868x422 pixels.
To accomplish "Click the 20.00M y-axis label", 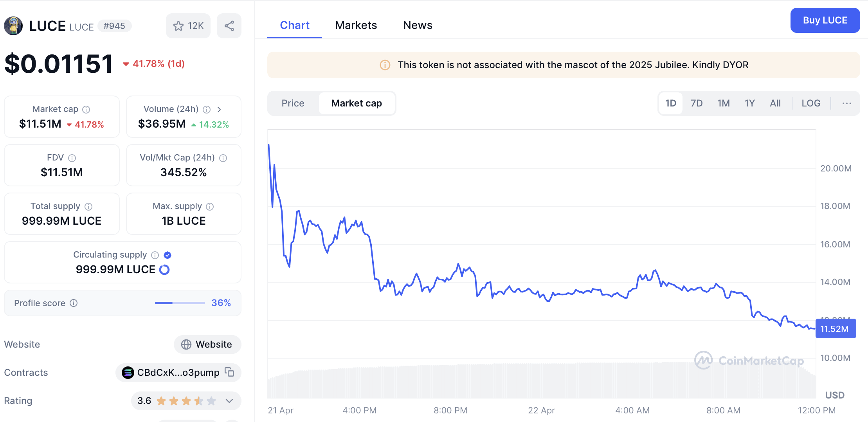I will [836, 168].
